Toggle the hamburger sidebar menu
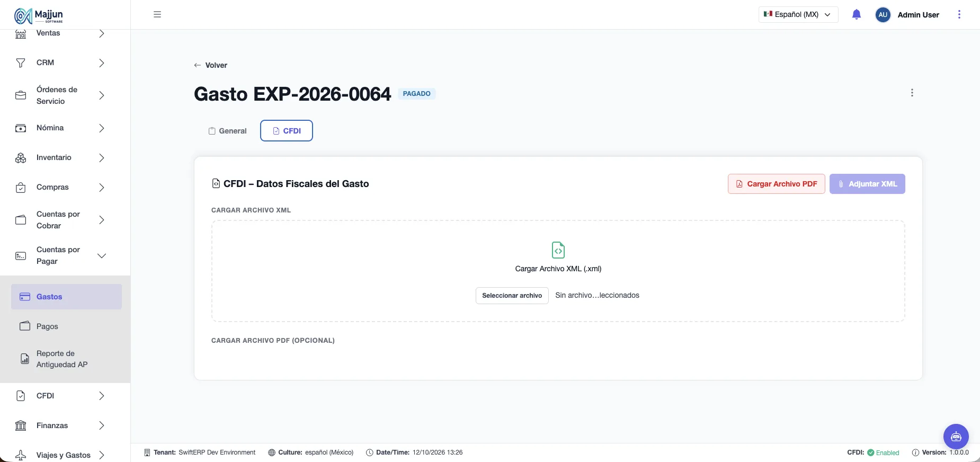The height and width of the screenshot is (462, 980). tap(157, 14)
